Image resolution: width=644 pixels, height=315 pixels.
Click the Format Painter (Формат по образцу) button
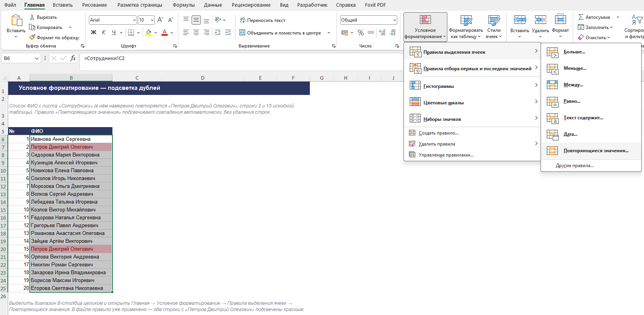(54, 38)
